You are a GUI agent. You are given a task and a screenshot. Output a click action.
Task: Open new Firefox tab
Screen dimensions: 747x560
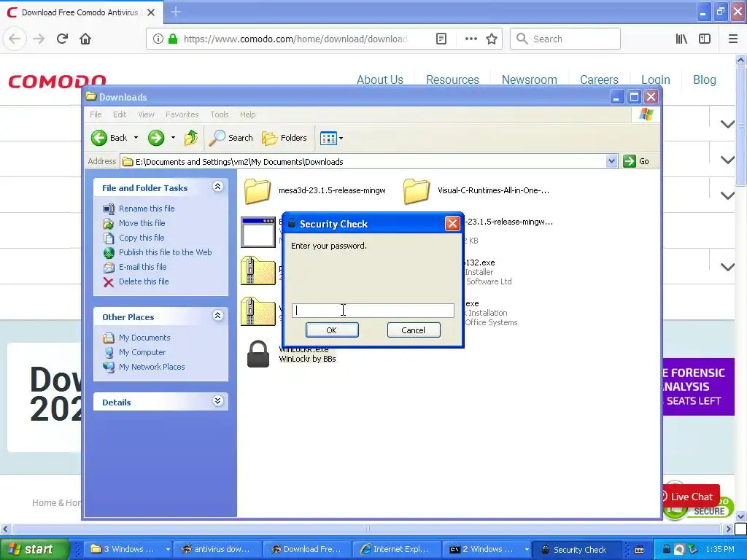tap(176, 12)
